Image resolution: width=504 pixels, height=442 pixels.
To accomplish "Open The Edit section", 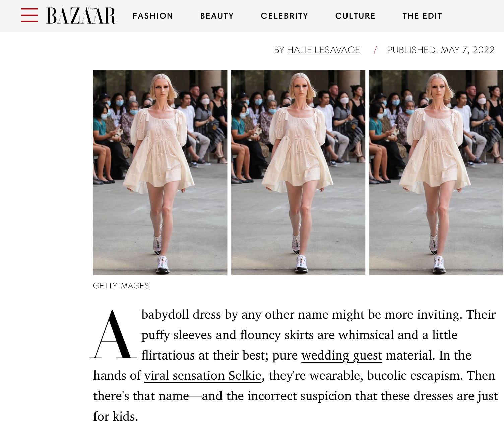I will pos(422,16).
